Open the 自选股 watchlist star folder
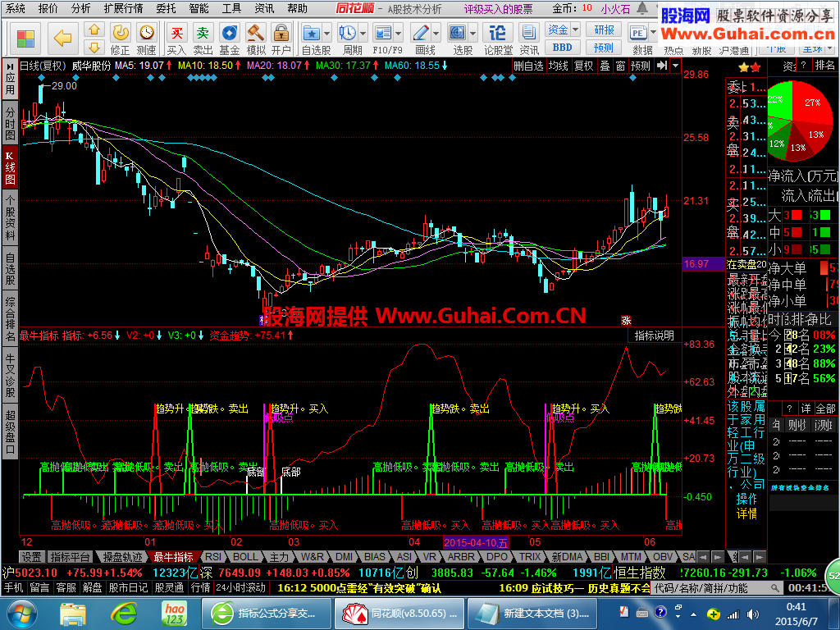This screenshot has height=630, width=840. pos(311,34)
